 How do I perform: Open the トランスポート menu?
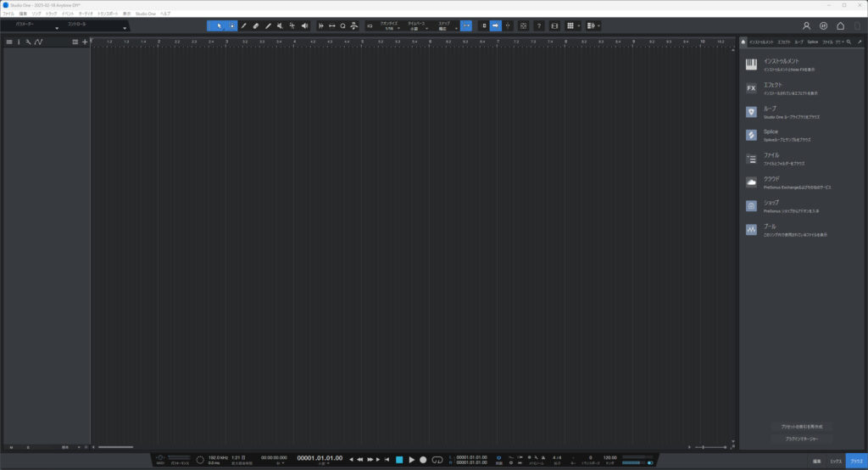click(x=108, y=14)
